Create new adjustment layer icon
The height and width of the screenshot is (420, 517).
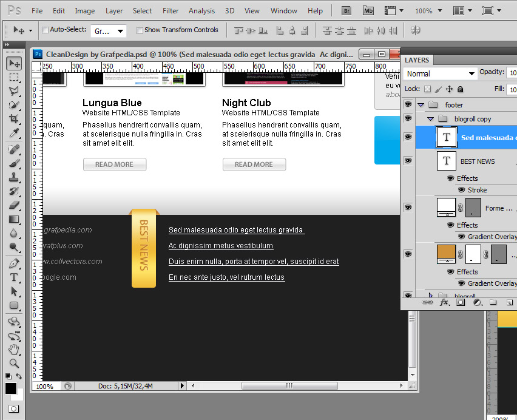click(477, 302)
